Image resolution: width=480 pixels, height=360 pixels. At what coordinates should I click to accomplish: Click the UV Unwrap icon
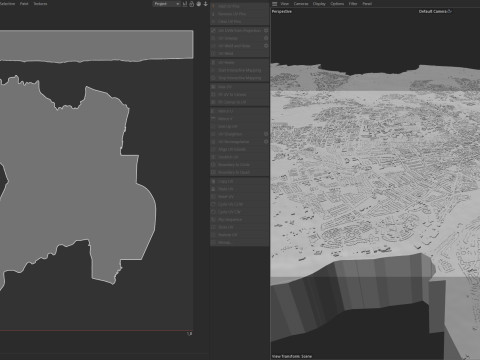(x=214, y=38)
